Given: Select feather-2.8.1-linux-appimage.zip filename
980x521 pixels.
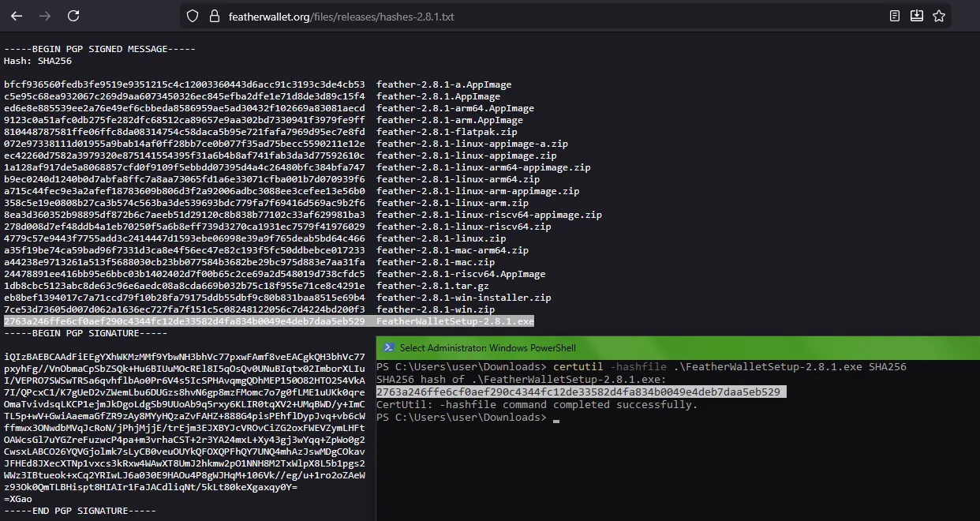Looking at the screenshot, I should (466, 156).
